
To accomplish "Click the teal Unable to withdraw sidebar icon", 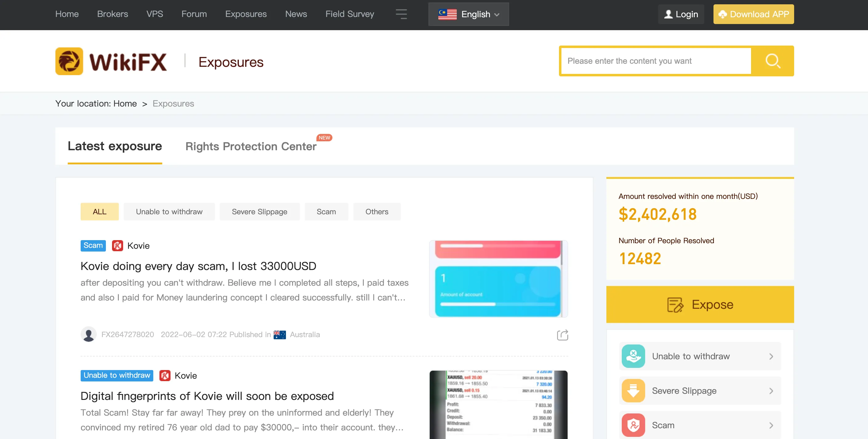I will (x=633, y=356).
